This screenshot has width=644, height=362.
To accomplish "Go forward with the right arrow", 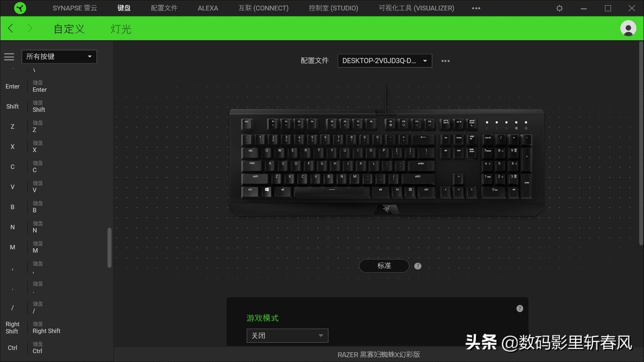I will (29, 28).
